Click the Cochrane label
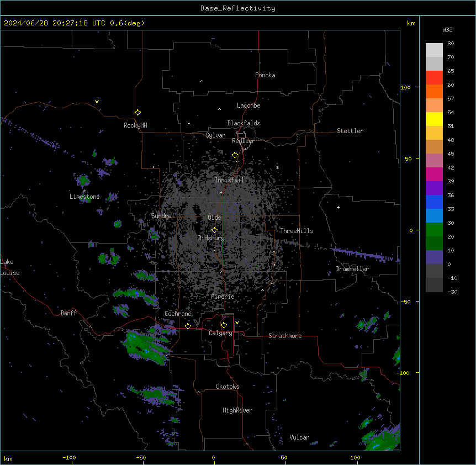 coord(178,314)
